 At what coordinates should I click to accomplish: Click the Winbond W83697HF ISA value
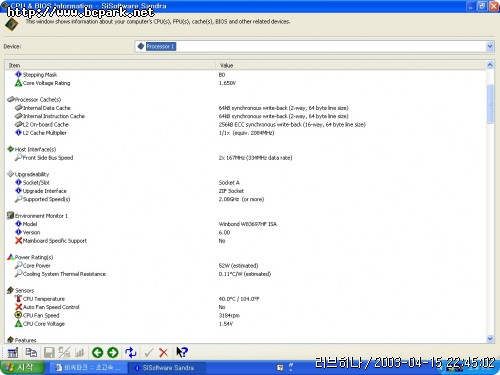click(x=248, y=224)
